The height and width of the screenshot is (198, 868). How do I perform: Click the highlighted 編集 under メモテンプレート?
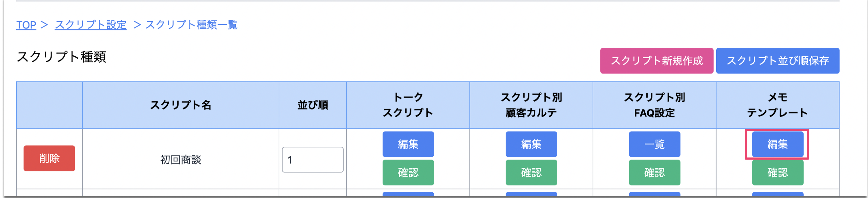point(777,144)
